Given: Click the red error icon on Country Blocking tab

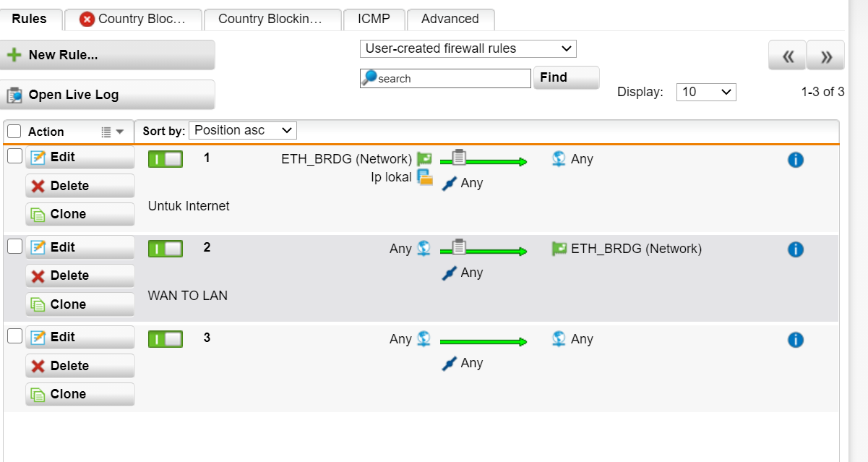Looking at the screenshot, I should (x=87, y=20).
